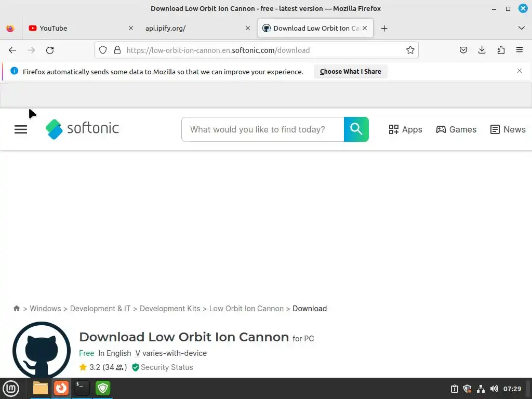Screen dimensions: 532x399
Task: Open the Firefox downloads panel
Action: point(482,50)
